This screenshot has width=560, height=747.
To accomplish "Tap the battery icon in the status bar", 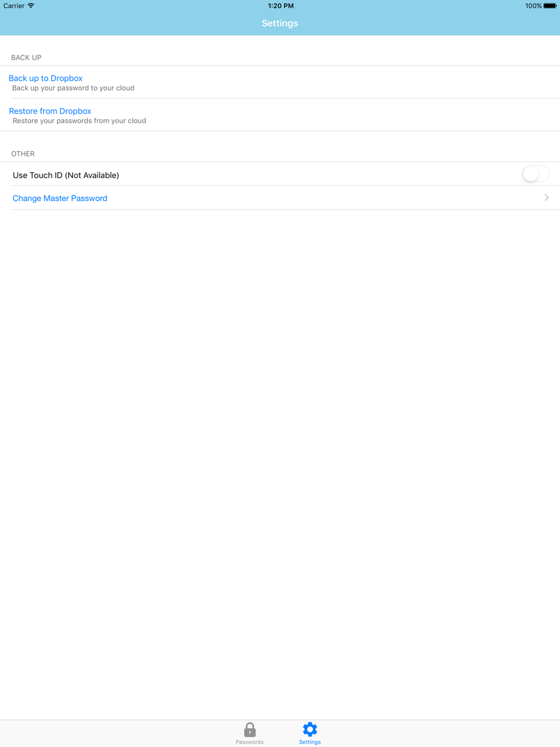I will pyautogui.click(x=550, y=6).
